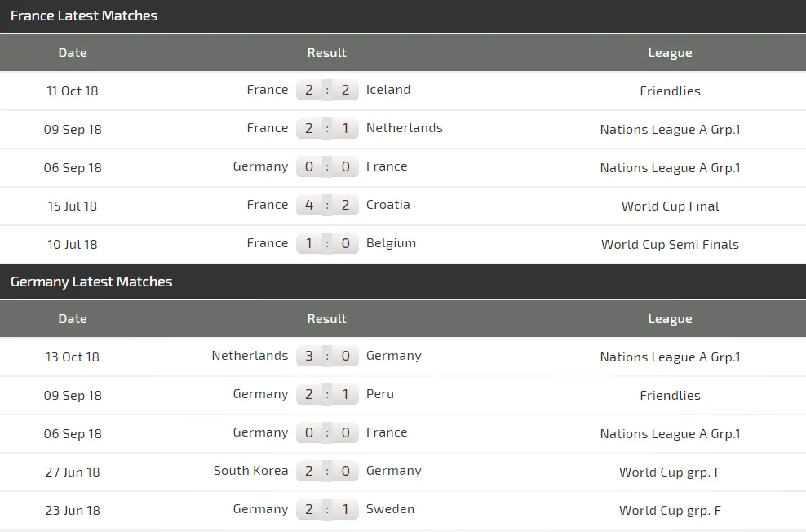Select the Date column header in France table
The image size is (806, 532).
click(73, 53)
